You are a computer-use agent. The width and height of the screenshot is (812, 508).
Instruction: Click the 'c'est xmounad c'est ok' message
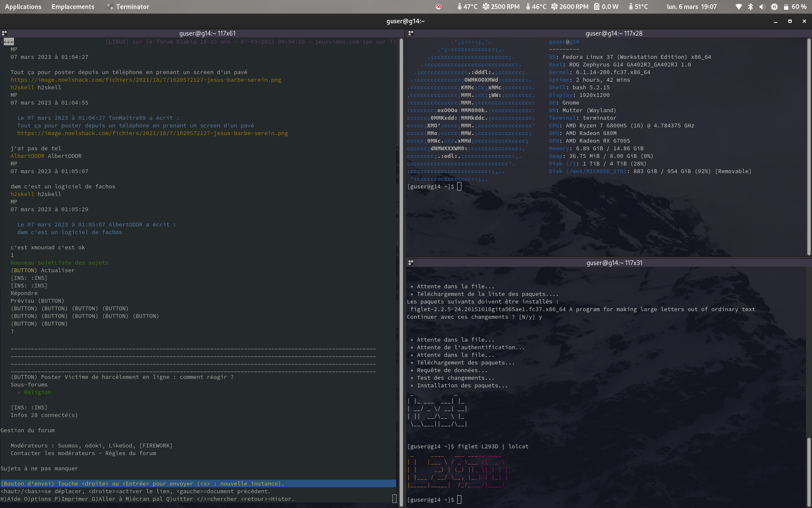48,247
